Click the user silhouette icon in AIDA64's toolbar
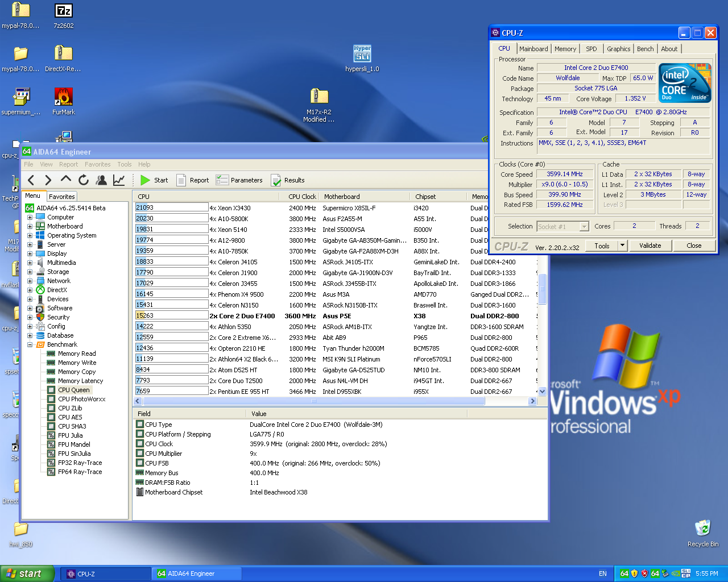 pyautogui.click(x=101, y=180)
